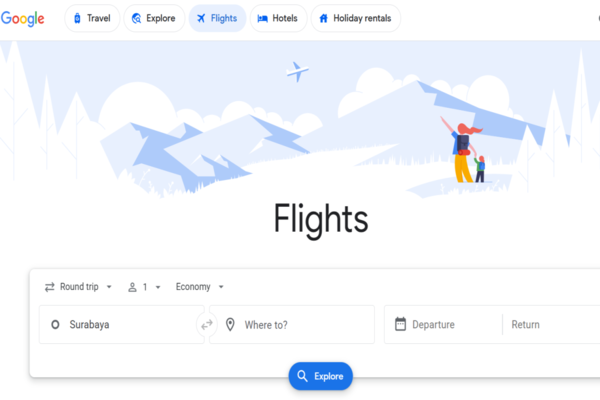Screen dimensions: 600x400
Task: Open the Economy class dropdown
Action: coord(199,287)
